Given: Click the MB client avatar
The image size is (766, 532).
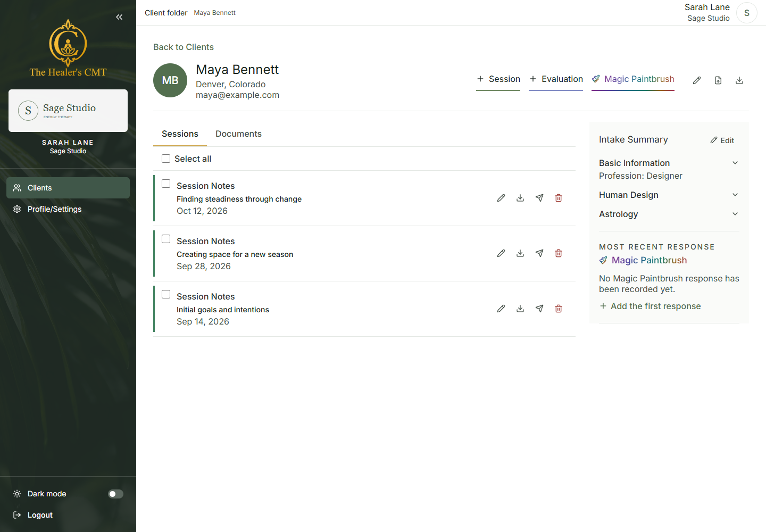Looking at the screenshot, I should (x=170, y=80).
